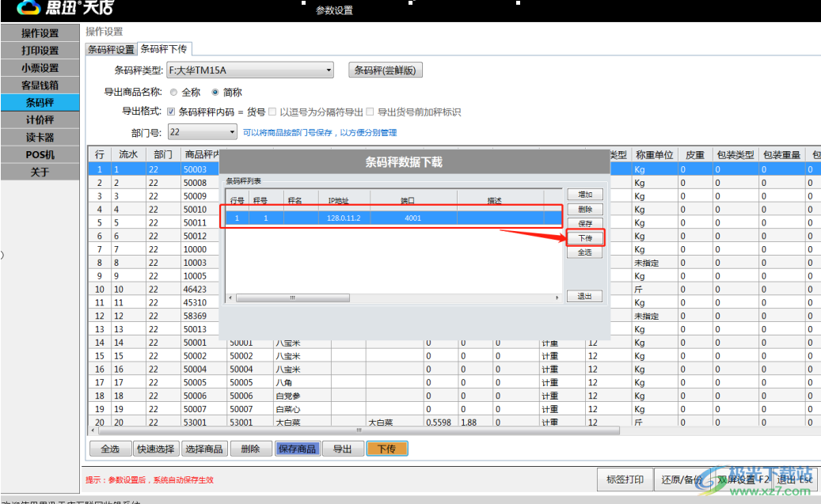This screenshot has width=821, height=504.
Task: Open 关于 in the sidebar
Action: click(x=40, y=172)
